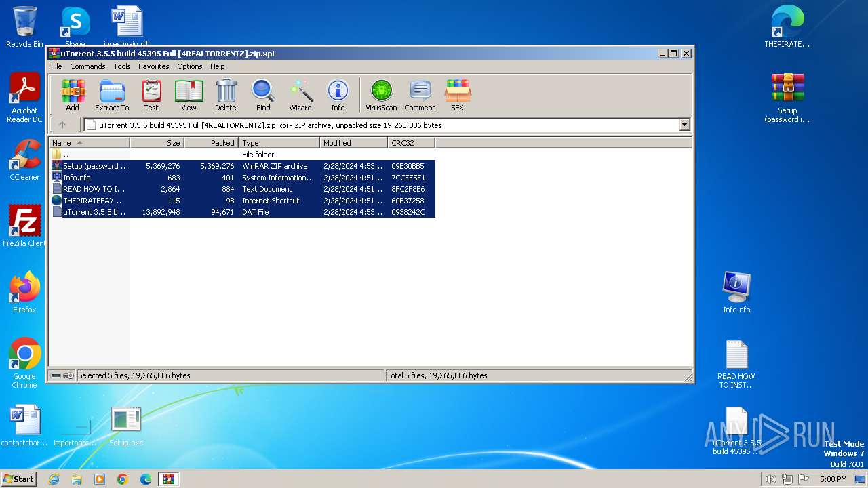Open Firefox desktop shortcut
The image size is (868, 488).
click(24, 293)
